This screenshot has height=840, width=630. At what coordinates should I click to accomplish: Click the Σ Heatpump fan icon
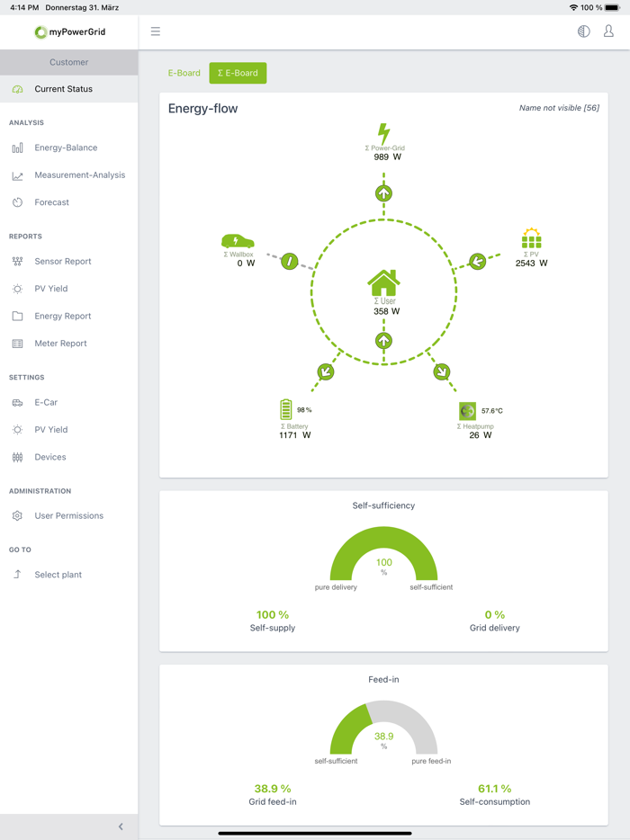[467, 410]
